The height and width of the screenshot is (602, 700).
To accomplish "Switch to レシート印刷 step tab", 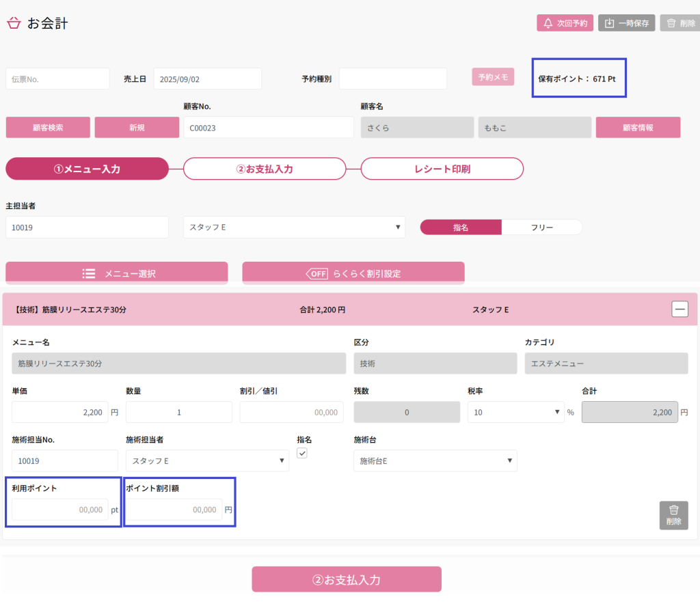I will coord(442,169).
